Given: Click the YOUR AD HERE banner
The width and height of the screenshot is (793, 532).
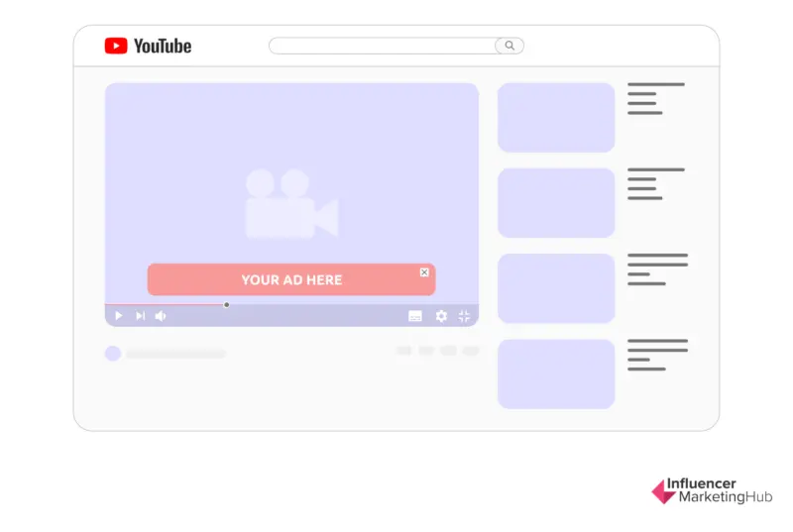Looking at the screenshot, I should tap(290, 280).
